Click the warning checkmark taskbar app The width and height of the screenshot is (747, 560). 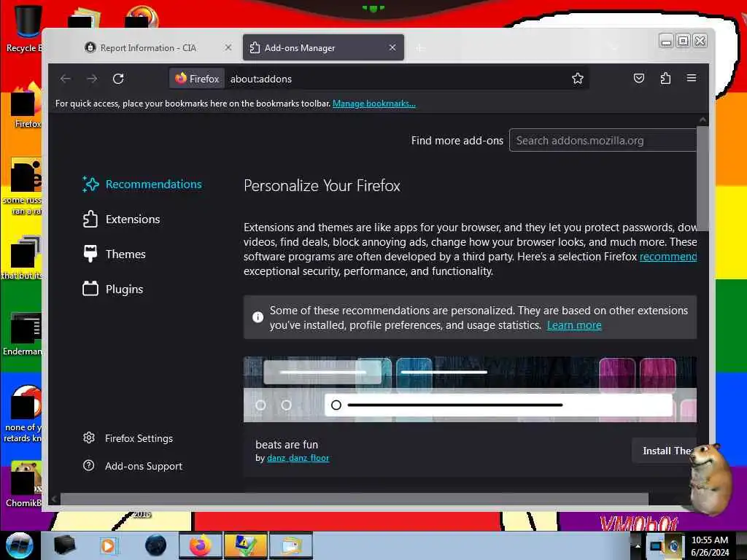pyautogui.click(x=245, y=545)
